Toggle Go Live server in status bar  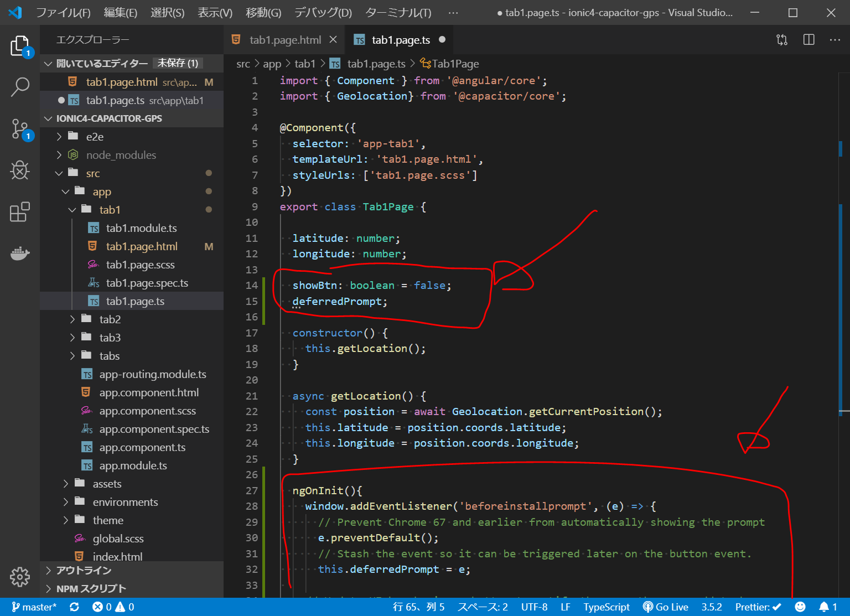(665, 607)
